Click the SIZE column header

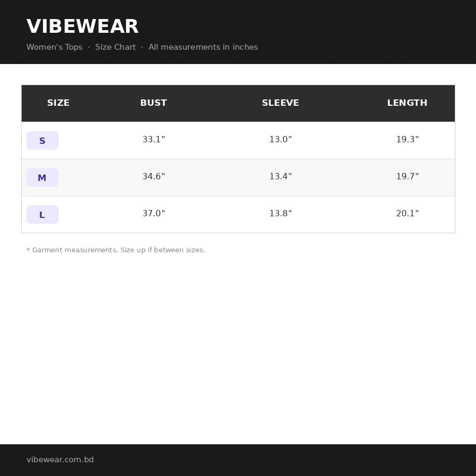pyautogui.click(x=58, y=103)
